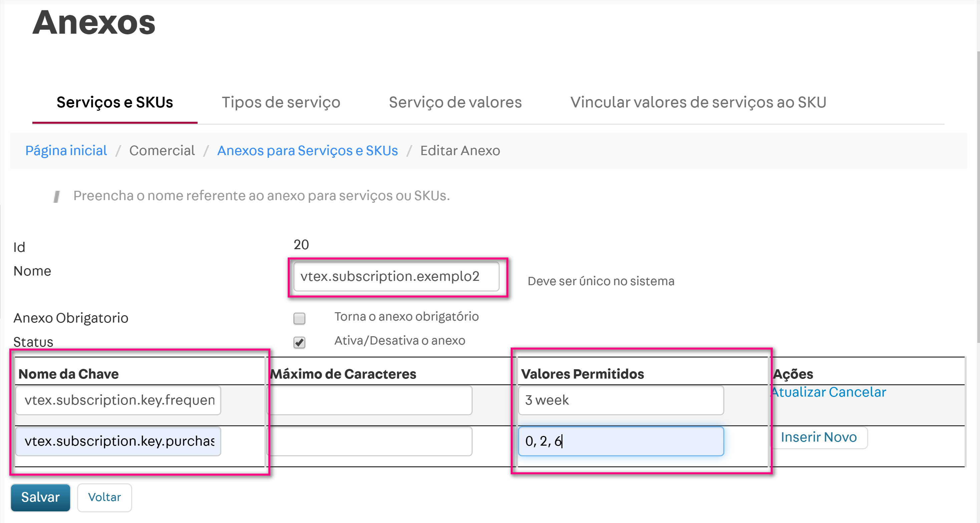
Task: Click the vtex.subscription.key.frequen key name field
Action: 118,400
